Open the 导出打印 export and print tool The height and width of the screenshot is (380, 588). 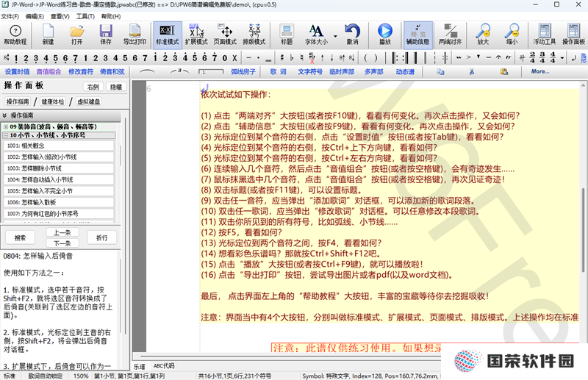pyautogui.click(x=135, y=35)
